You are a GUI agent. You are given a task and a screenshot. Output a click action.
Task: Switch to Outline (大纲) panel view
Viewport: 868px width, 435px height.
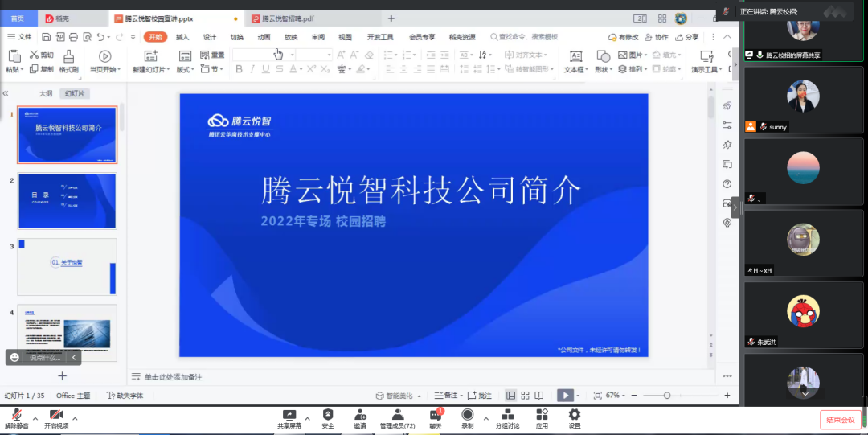45,93
